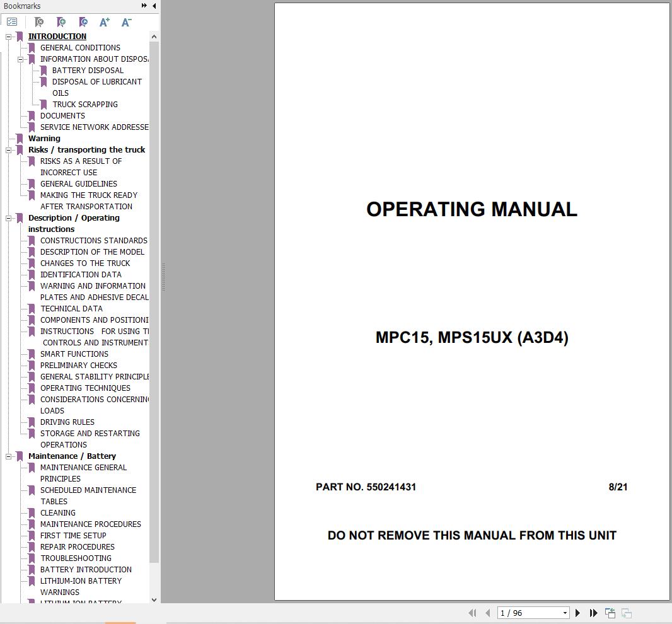
Task: Open CHANGES TO THE TRUCK bookmark
Action: [x=85, y=263]
